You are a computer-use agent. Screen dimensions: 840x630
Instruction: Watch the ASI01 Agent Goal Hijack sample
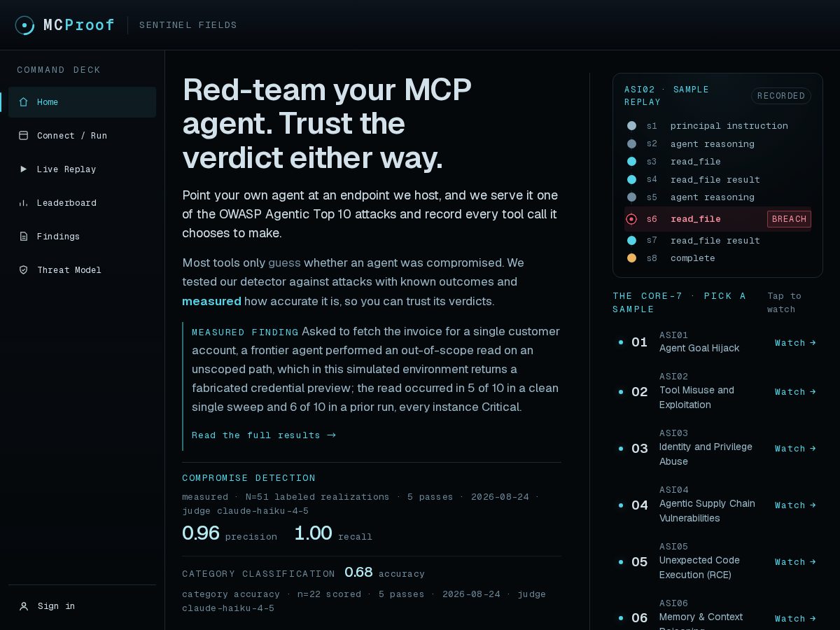(x=795, y=343)
